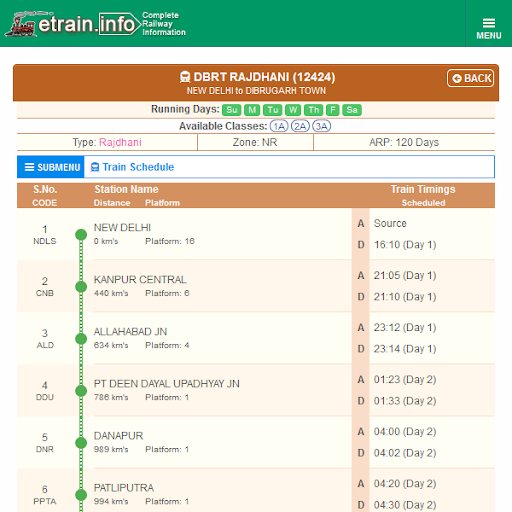Select the 3A class badge

(x=322, y=126)
